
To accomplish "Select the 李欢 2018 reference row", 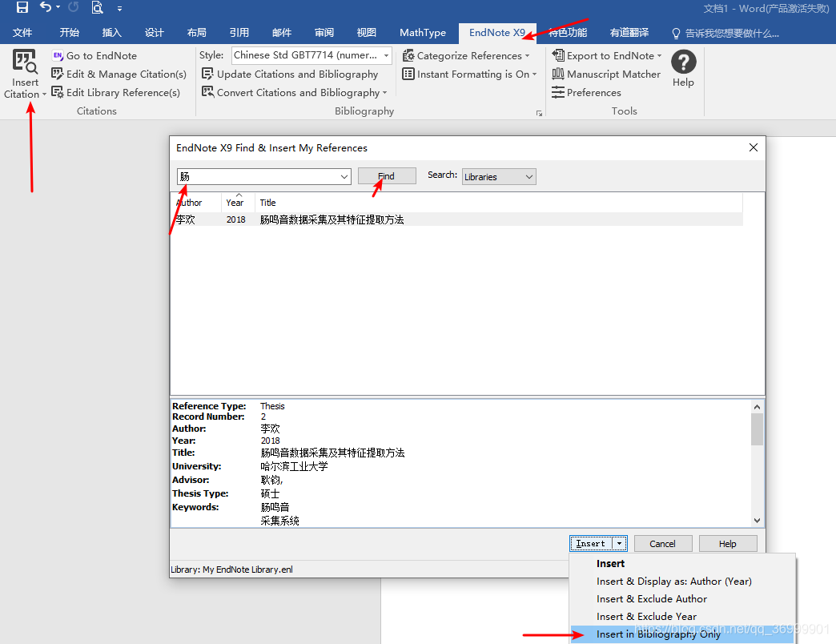I will pyautogui.click(x=456, y=219).
